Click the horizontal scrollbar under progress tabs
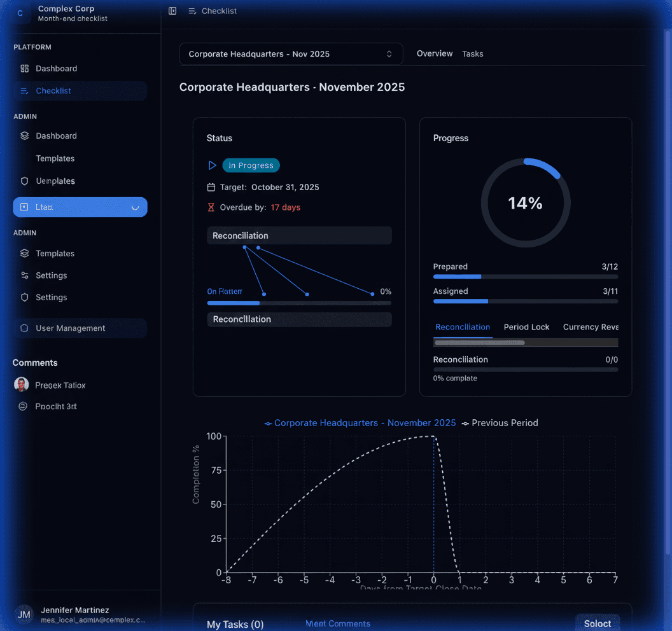This screenshot has width=672, height=631. pos(479,342)
